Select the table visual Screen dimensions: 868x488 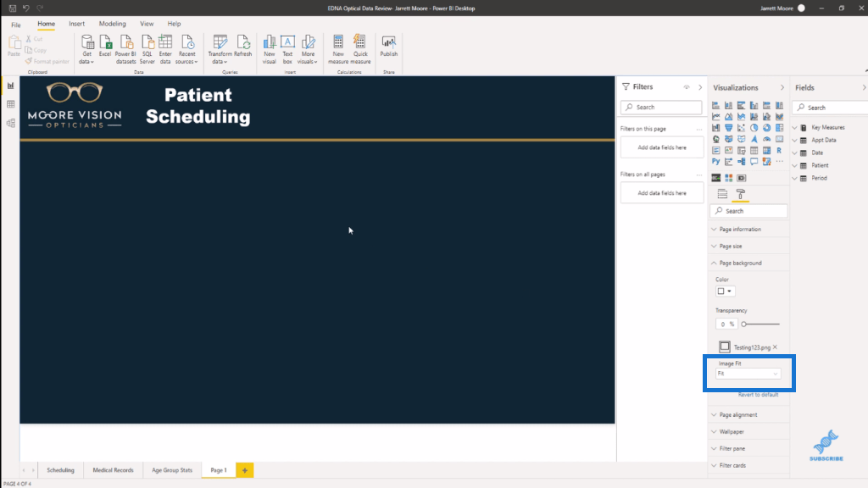pos(754,151)
